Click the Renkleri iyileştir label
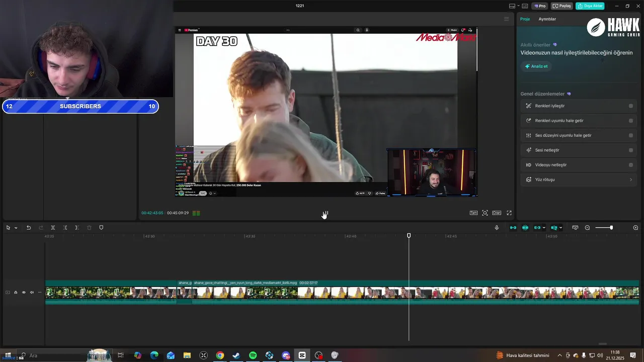This screenshot has width=644, height=362. tap(550, 106)
